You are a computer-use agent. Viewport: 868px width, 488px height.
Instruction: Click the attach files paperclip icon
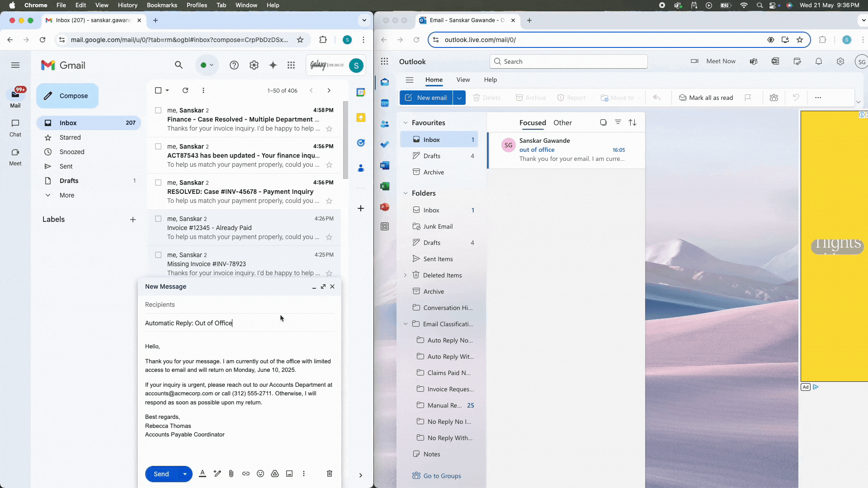point(231,474)
